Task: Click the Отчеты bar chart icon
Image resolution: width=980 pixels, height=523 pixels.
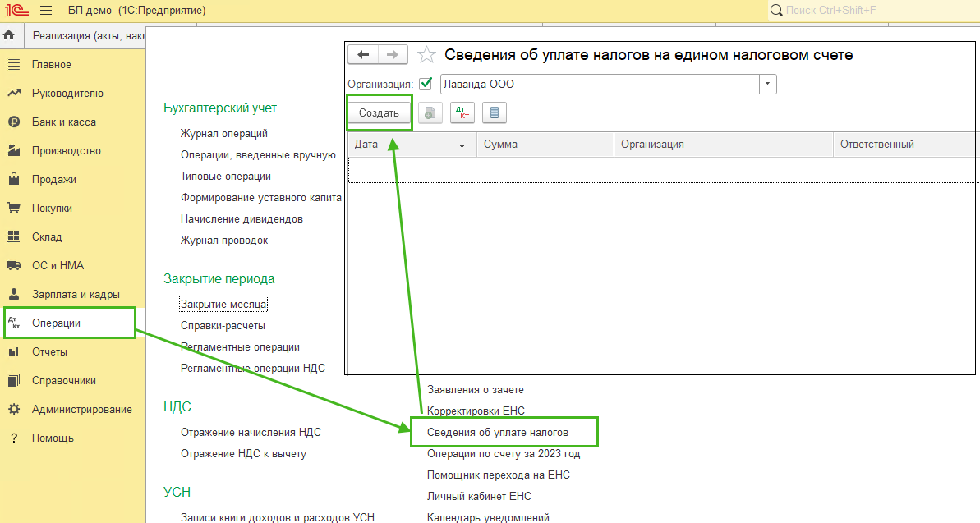Action: click(x=14, y=351)
